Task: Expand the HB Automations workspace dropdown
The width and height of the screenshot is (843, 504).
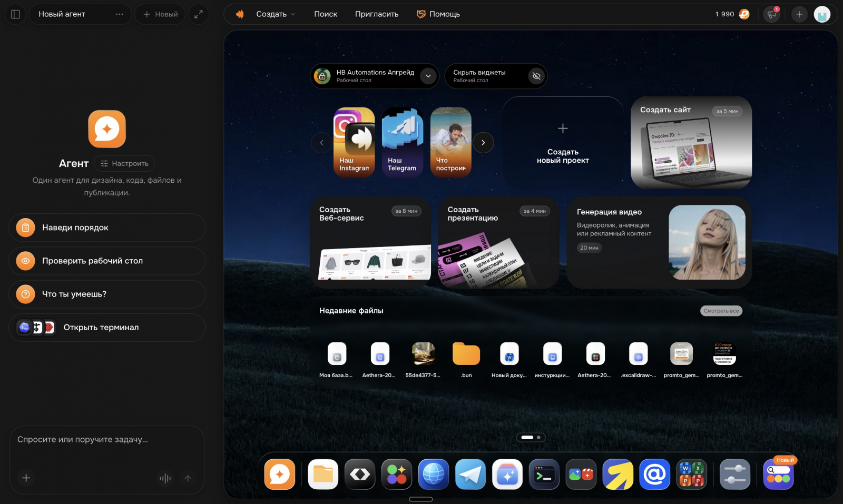Action: click(428, 76)
